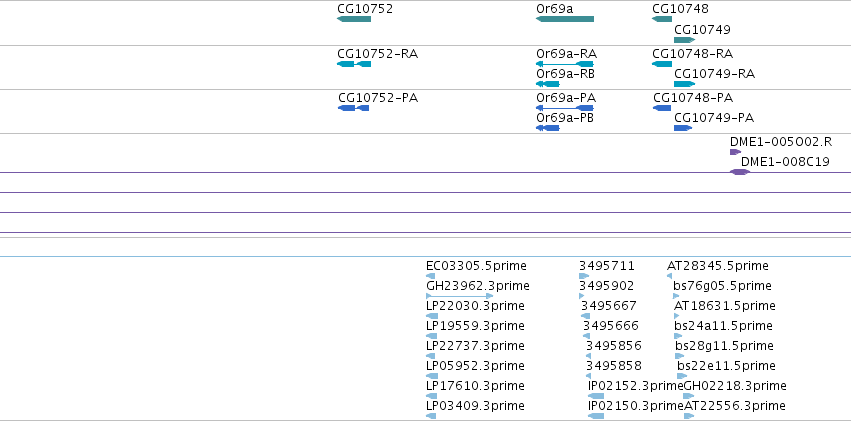Open the CG10752-RA transcript label
This screenshot has width=851, height=421.
pos(378,54)
